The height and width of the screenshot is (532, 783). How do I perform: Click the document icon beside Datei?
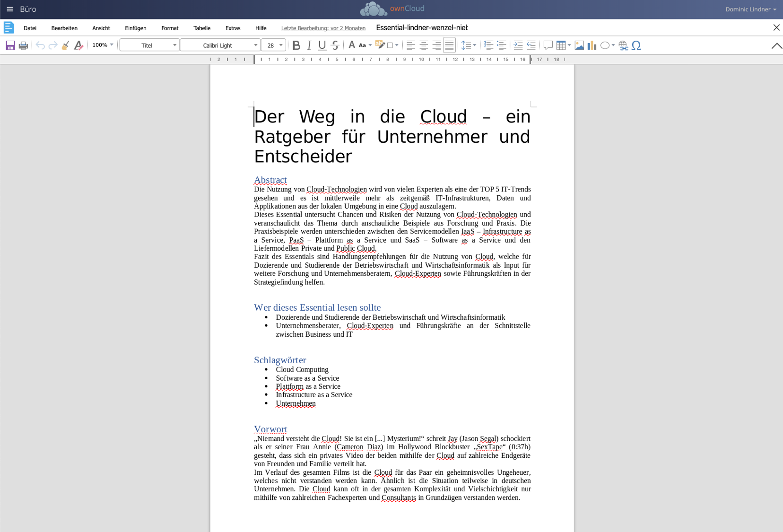click(x=9, y=28)
